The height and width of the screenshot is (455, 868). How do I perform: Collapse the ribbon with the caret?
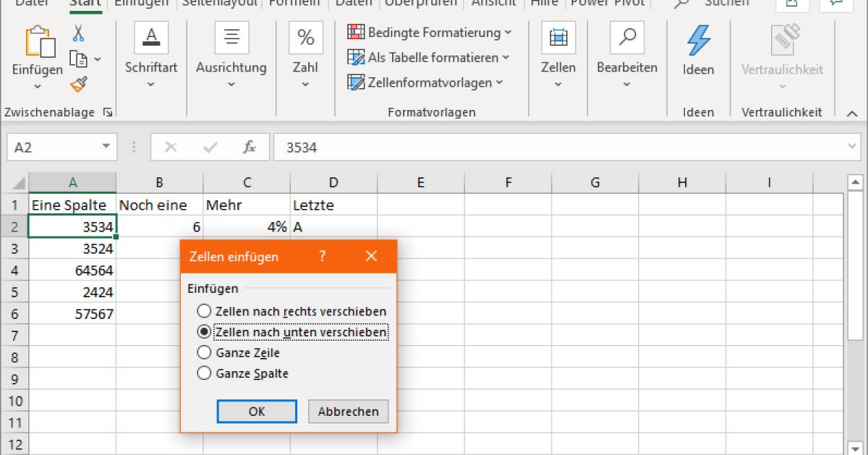point(852,114)
